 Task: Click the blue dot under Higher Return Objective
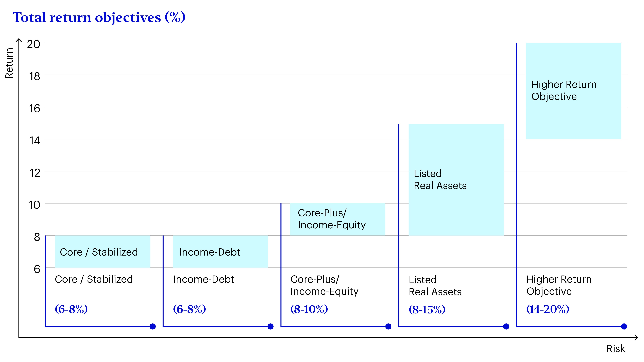624,326
